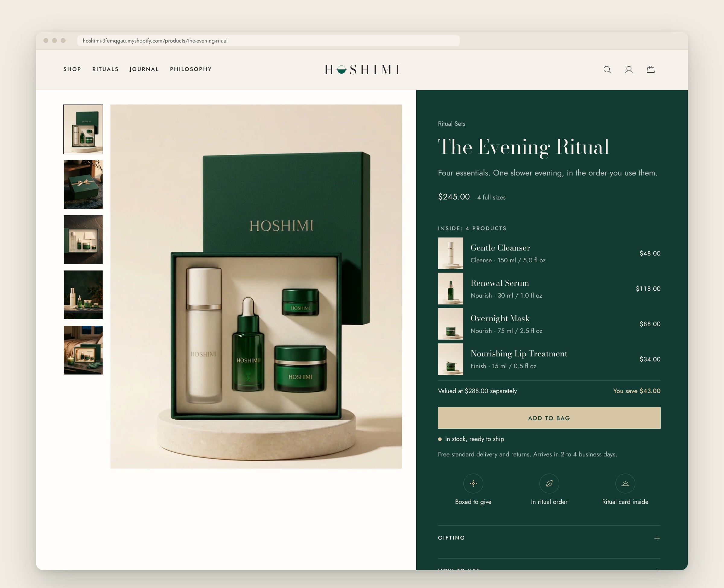Click the 'INSIDE: 4 PRODUCTS' heading
Screen dimensions: 724x588
(472, 228)
